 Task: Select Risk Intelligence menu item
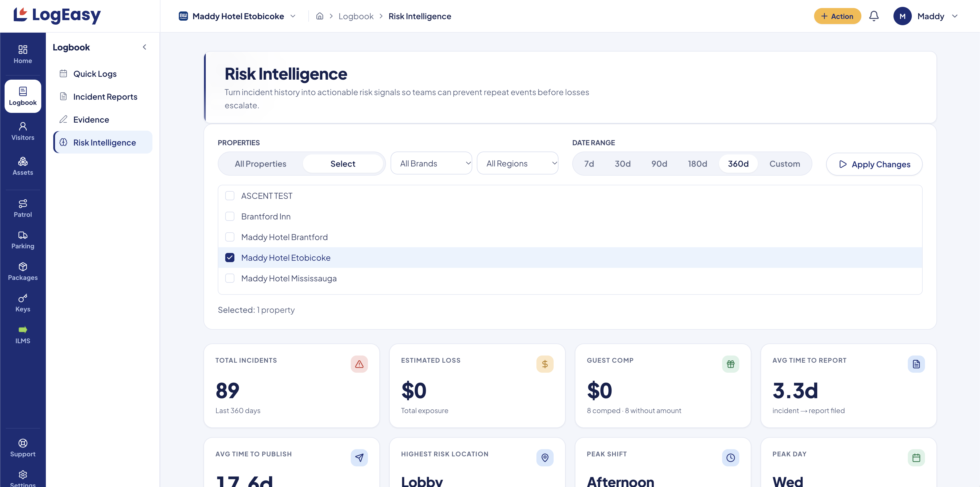[x=103, y=142]
